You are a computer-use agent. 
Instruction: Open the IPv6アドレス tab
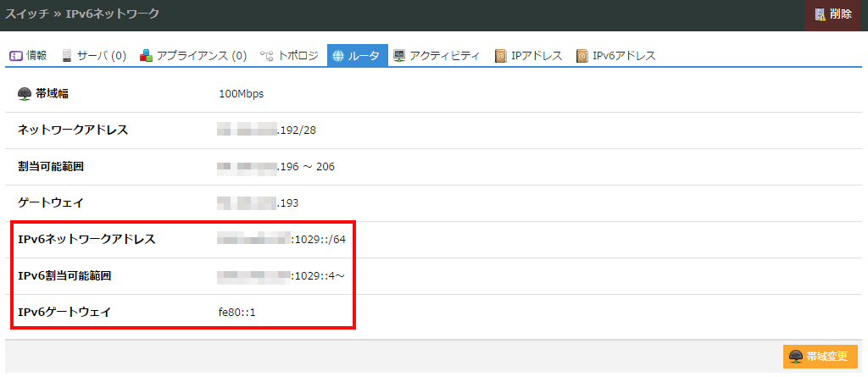tap(615, 56)
